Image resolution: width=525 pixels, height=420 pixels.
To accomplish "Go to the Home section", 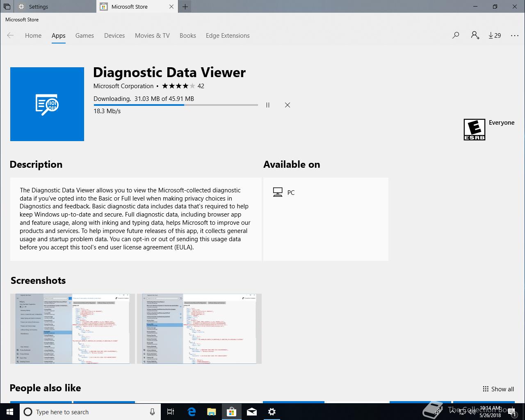I will point(33,36).
